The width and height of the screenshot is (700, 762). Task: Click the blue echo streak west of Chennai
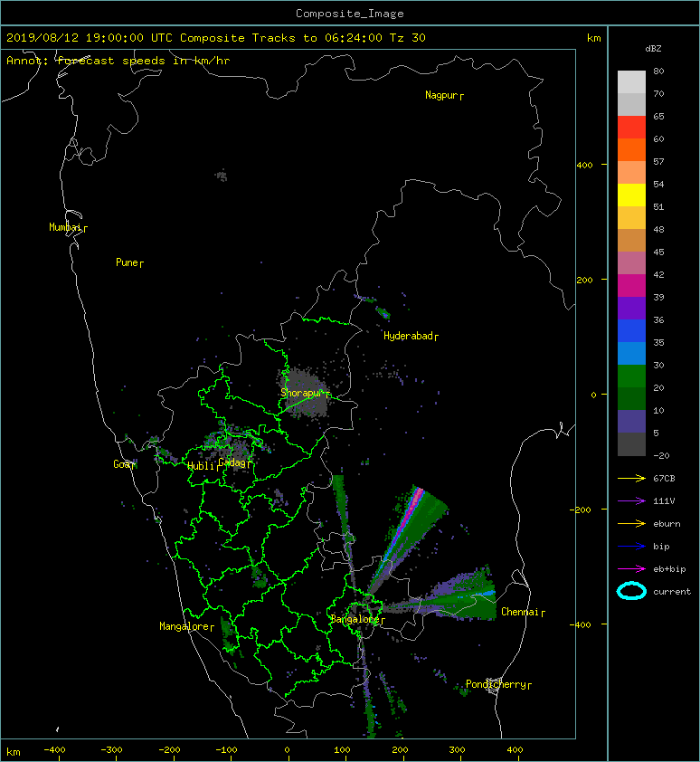coord(478,595)
